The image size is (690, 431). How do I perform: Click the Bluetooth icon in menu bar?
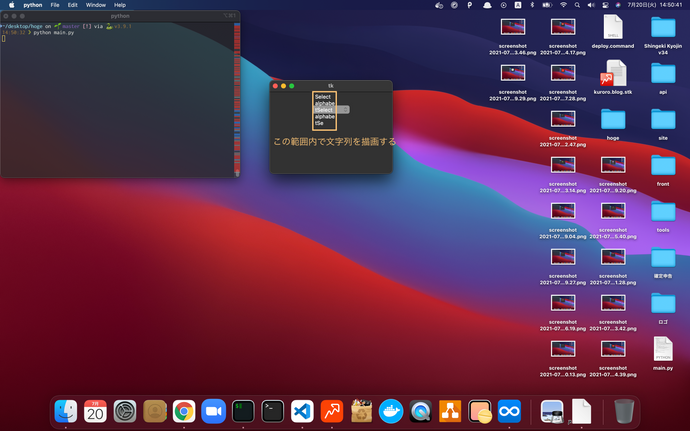point(532,5)
